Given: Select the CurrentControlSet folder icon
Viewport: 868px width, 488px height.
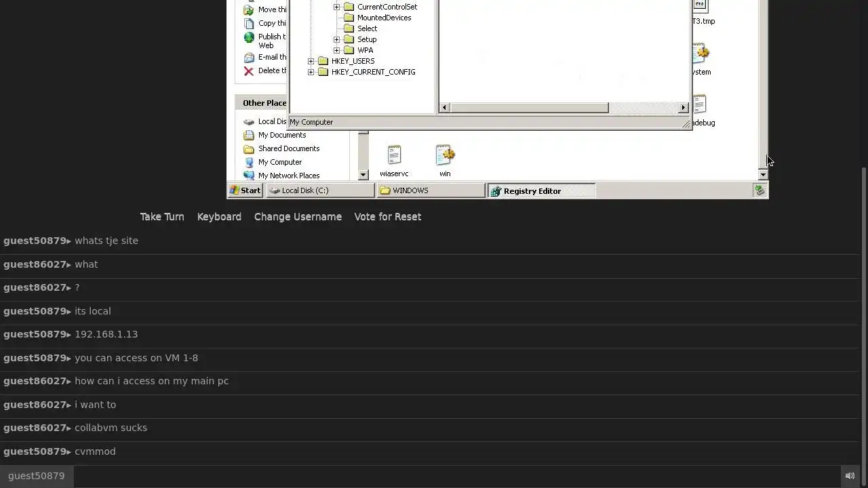Looking at the screenshot, I should click(349, 7).
